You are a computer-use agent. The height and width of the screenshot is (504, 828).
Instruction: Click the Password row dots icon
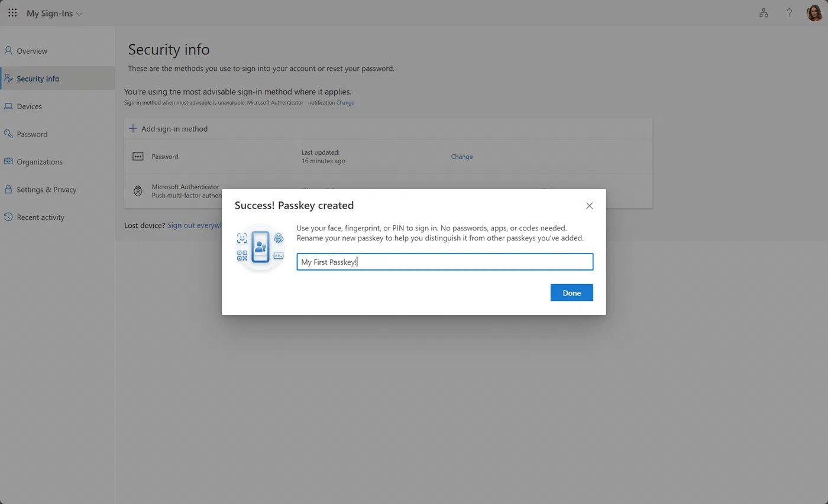[x=138, y=157]
